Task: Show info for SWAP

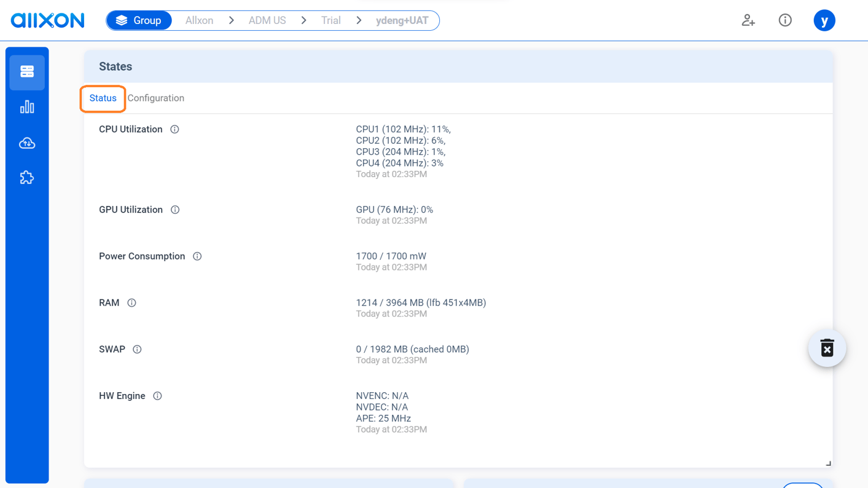Action: click(x=137, y=350)
